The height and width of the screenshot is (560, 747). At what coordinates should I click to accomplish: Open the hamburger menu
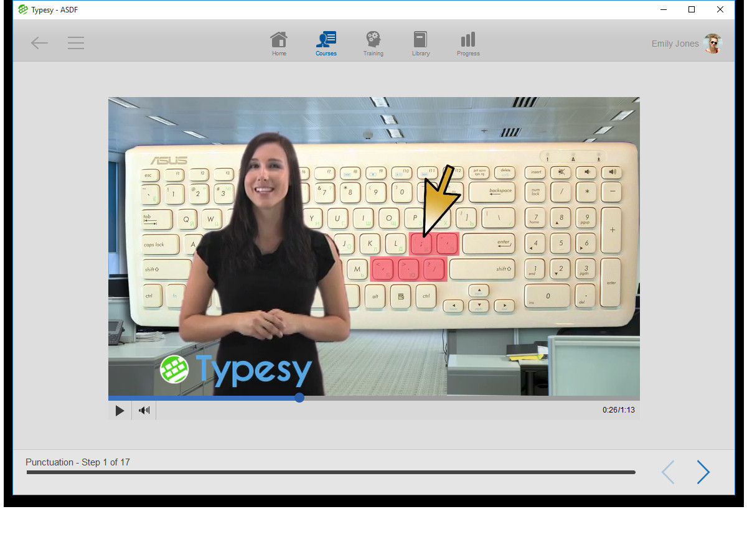point(76,43)
